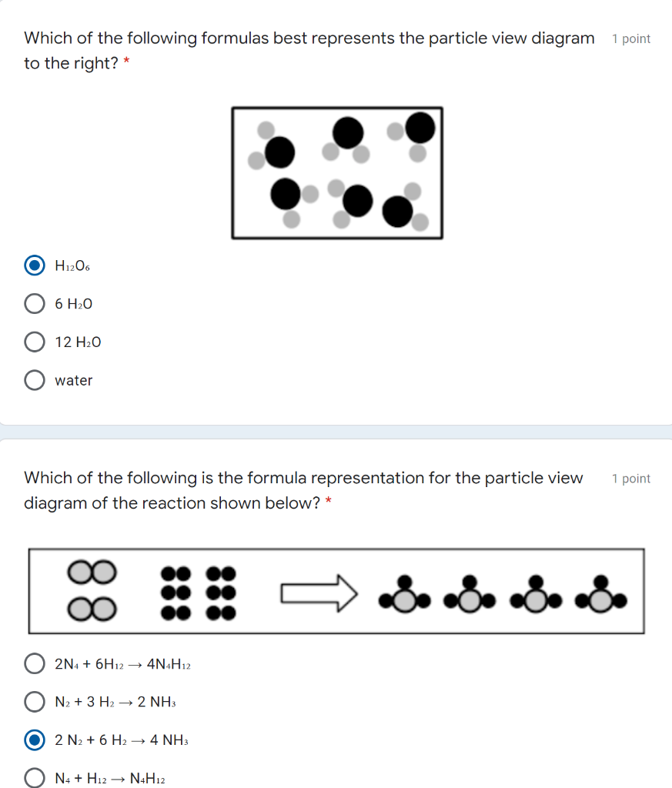Click the "1 point" label on the first question
This screenshot has width=672, height=788.
click(x=631, y=38)
